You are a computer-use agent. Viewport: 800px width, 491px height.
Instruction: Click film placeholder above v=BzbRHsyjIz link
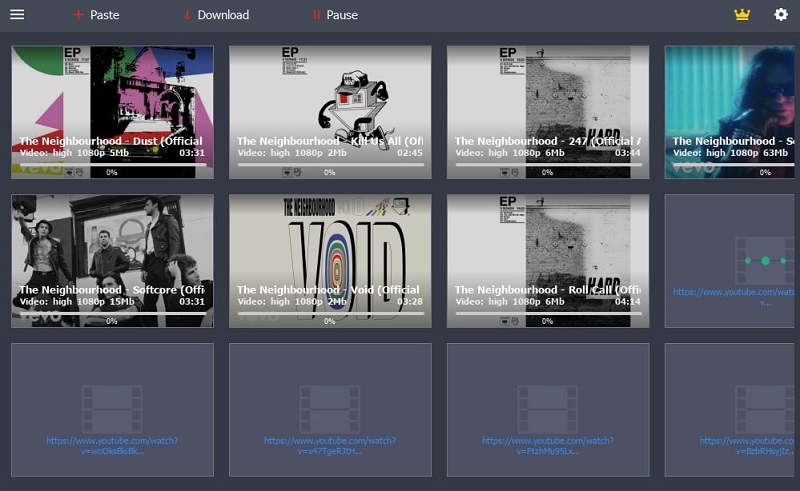coord(765,409)
